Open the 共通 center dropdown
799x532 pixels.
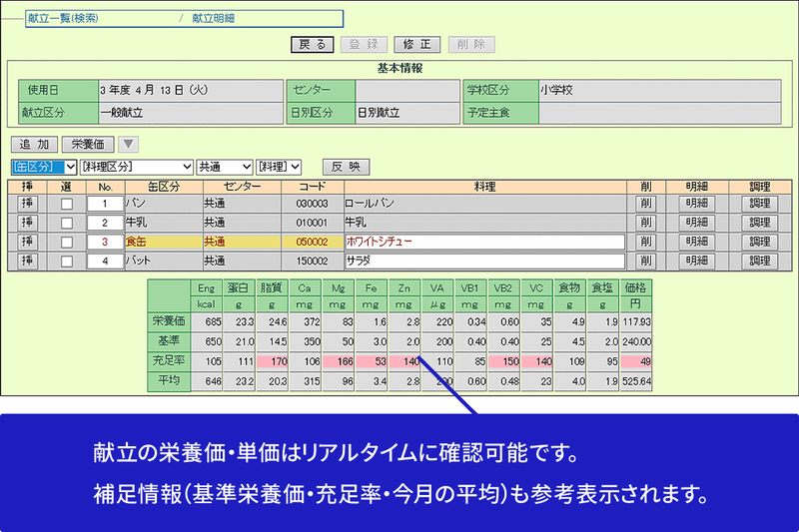(224, 167)
